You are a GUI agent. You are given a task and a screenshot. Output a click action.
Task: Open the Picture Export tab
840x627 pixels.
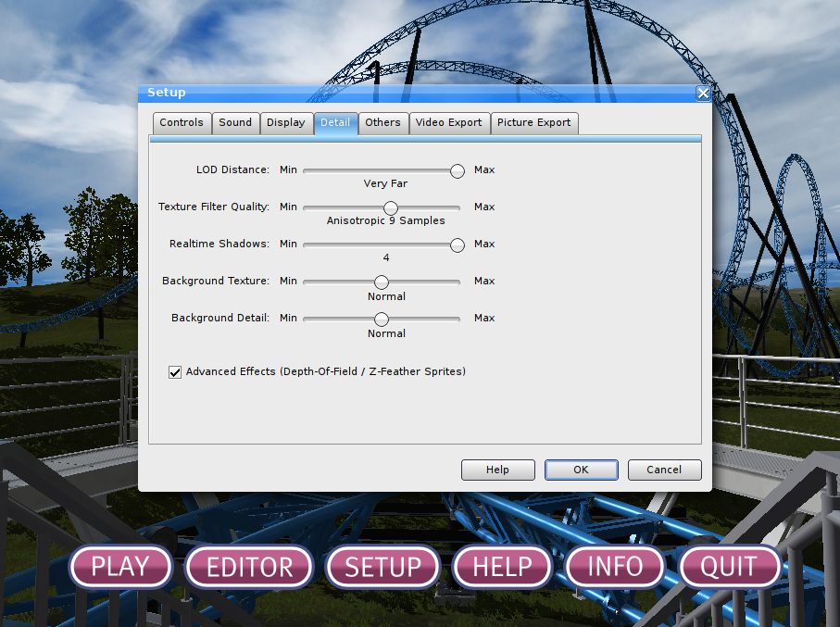tap(533, 122)
